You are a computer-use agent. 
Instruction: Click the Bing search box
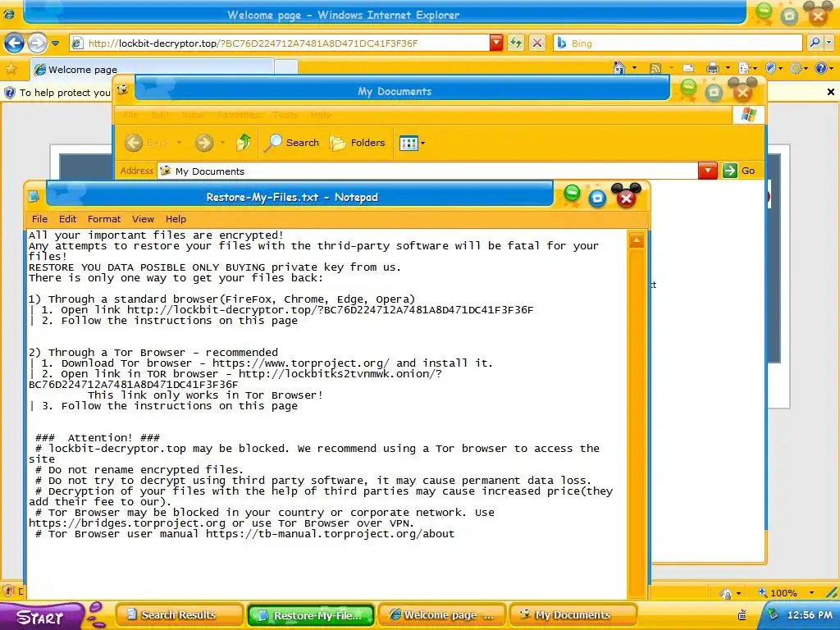coord(678,43)
